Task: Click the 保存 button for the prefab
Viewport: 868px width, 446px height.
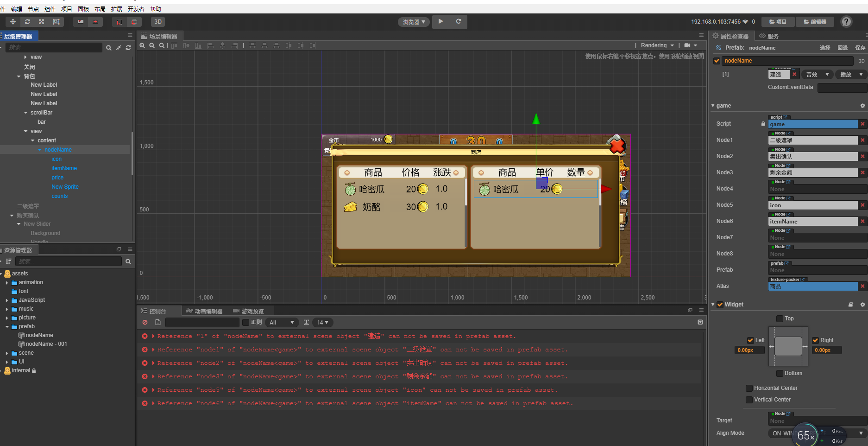Action: pyautogui.click(x=860, y=48)
